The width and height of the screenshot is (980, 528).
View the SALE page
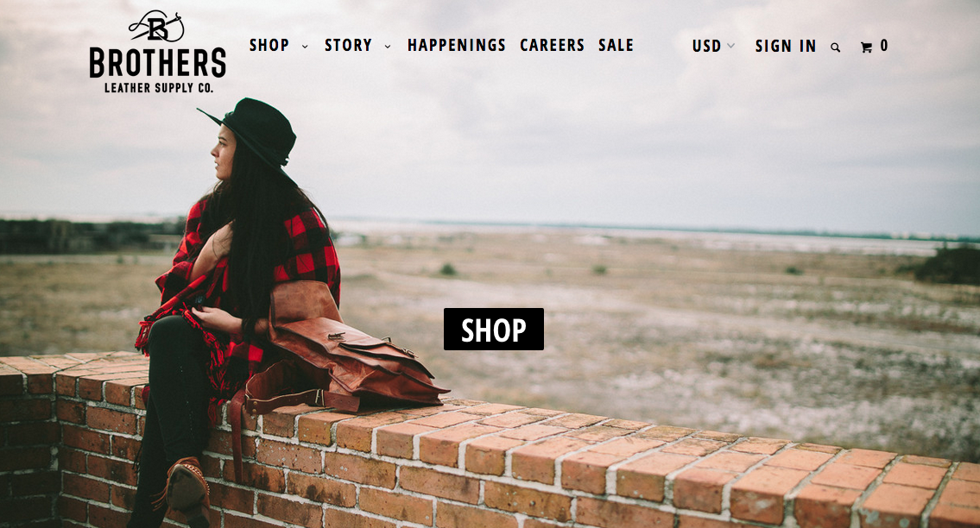pyautogui.click(x=616, y=46)
